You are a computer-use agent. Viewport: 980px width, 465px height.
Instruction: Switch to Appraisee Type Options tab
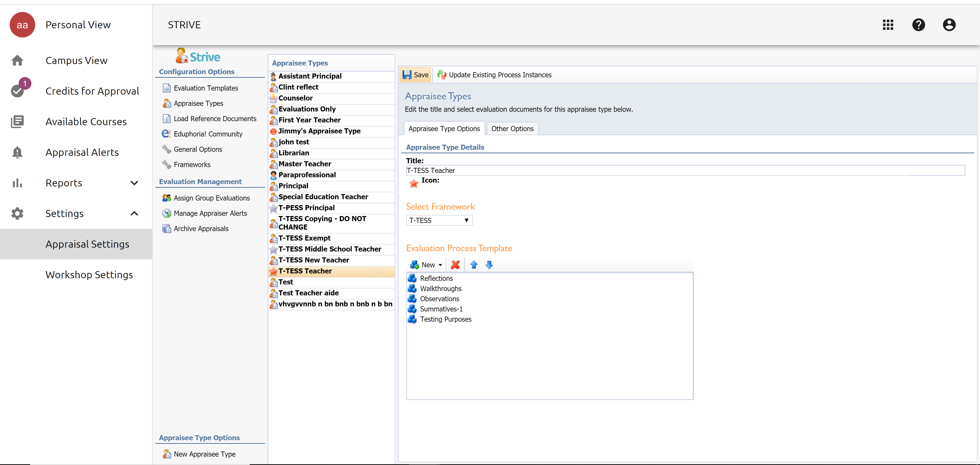click(444, 129)
